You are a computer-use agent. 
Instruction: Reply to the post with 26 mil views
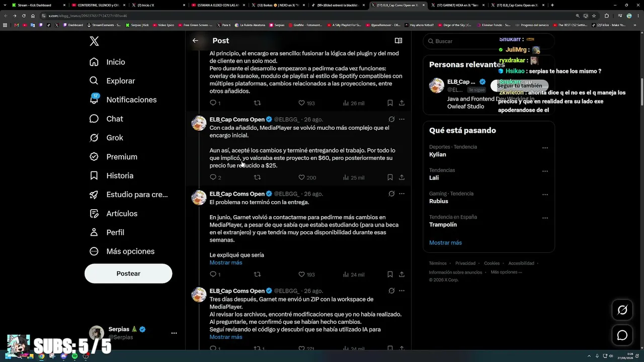[215, 103]
